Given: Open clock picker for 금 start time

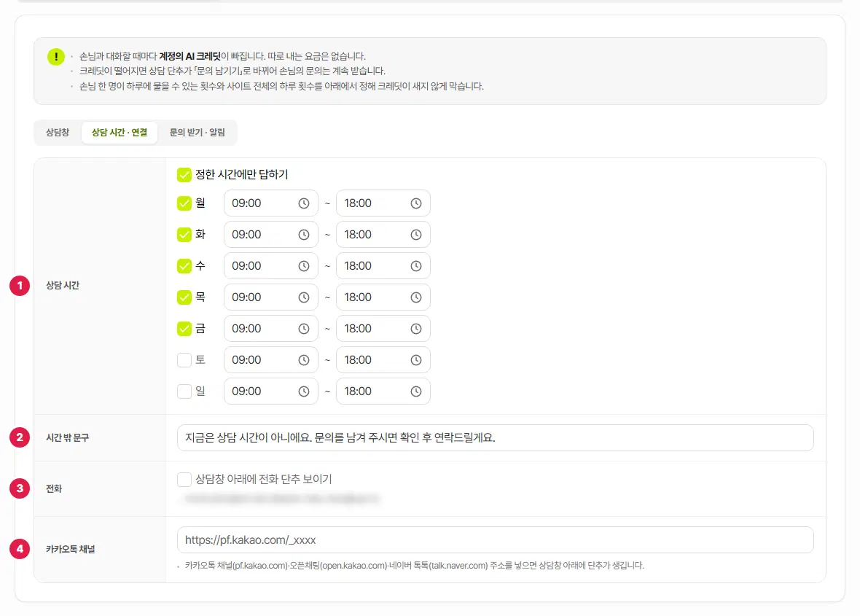Looking at the screenshot, I should (304, 329).
